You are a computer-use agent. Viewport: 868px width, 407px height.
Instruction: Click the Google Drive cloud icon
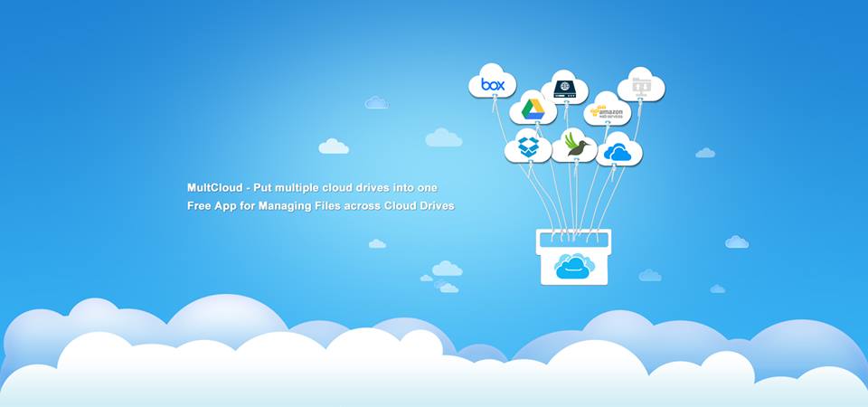[x=533, y=108]
